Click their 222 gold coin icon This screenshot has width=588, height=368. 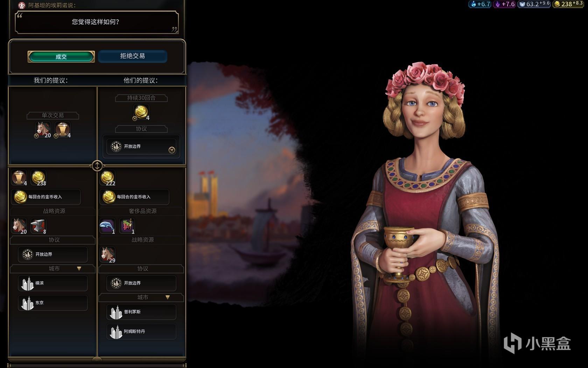tap(107, 178)
